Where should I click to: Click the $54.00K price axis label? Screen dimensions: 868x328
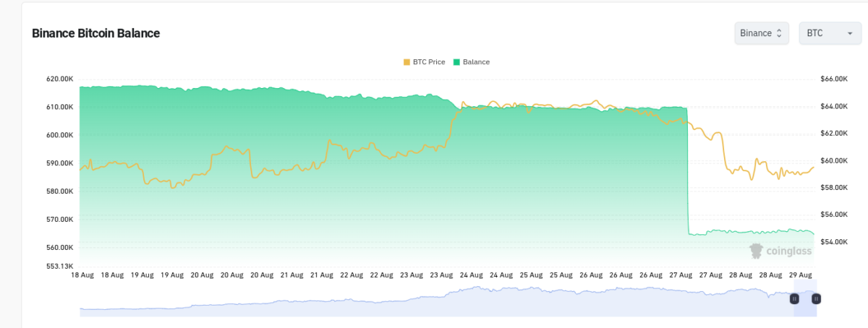click(834, 241)
